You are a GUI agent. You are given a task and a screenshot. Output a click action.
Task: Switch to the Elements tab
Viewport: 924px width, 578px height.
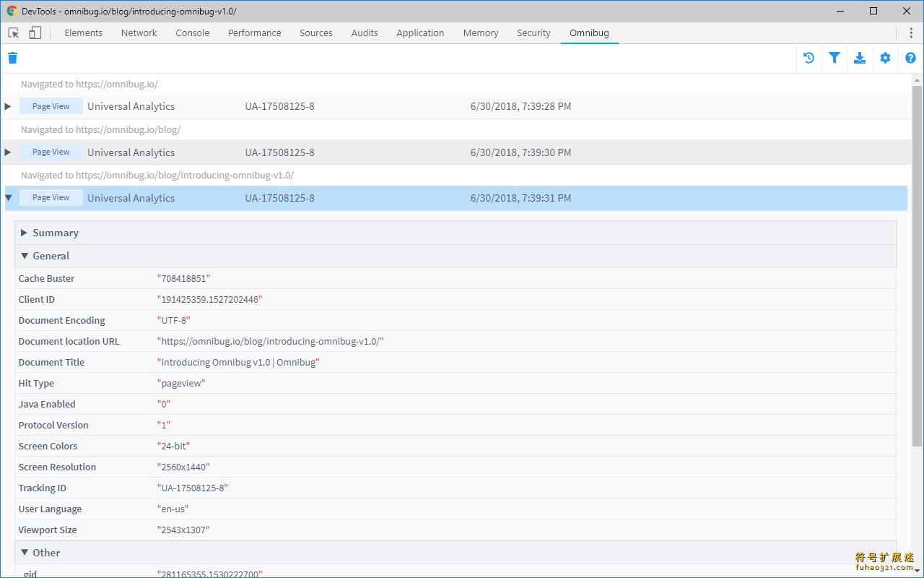point(84,33)
